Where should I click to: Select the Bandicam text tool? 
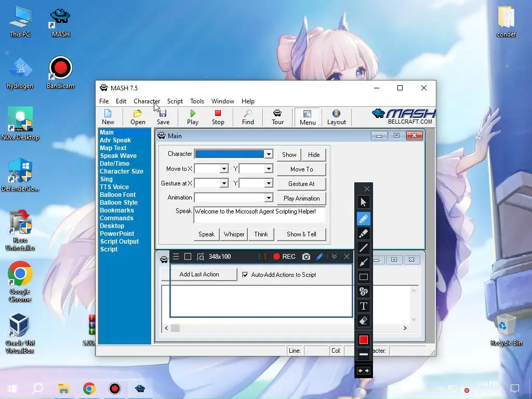click(x=363, y=306)
